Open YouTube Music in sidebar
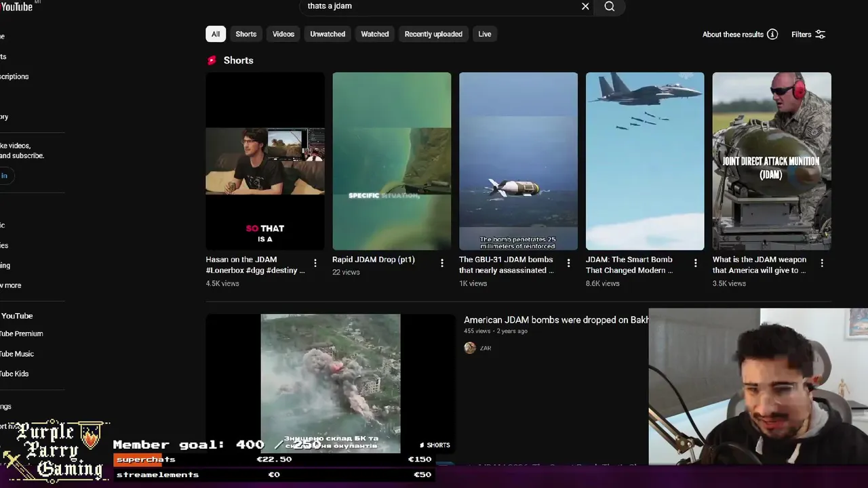The height and width of the screenshot is (488, 868). (x=17, y=354)
